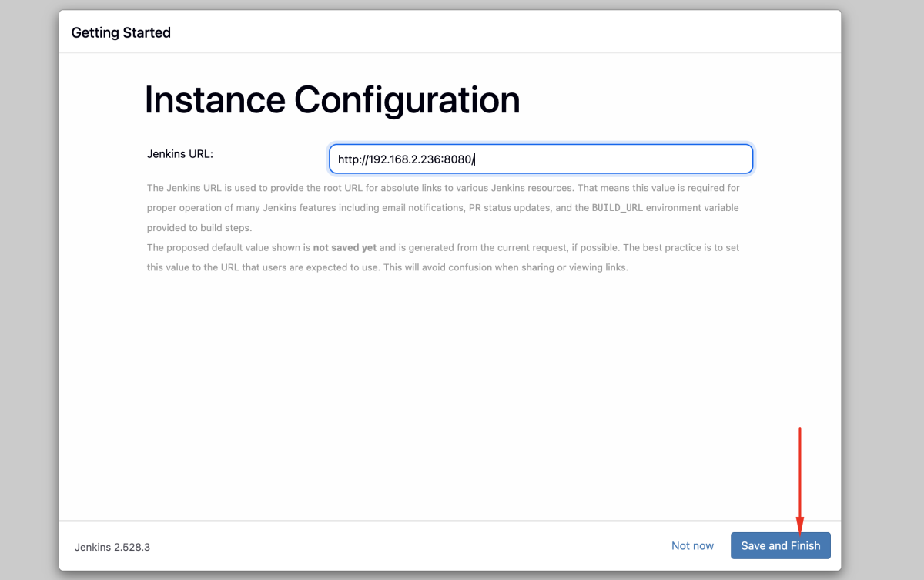This screenshot has height=580, width=924.
Task: Click the IP 192.168.2.236 in URL field
Action: pos(403,159)
